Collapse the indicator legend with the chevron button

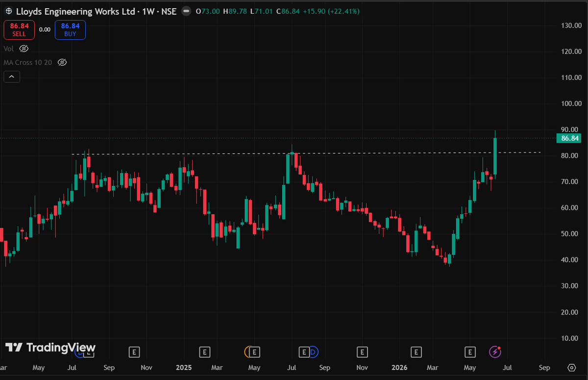point(12,76)
